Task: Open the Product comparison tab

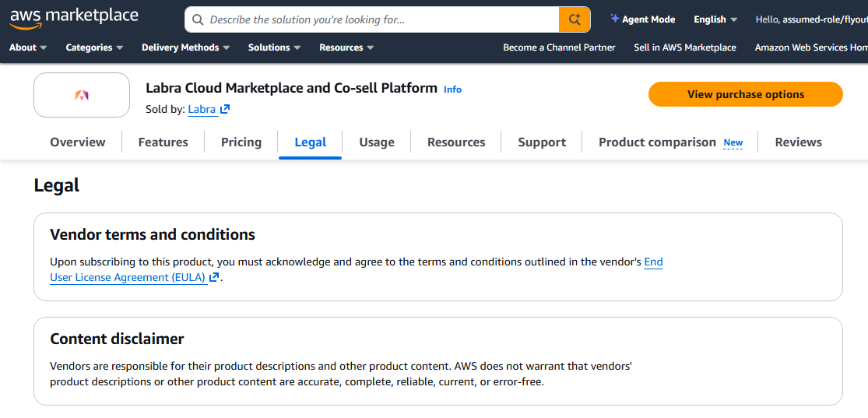Action: click(657, 142)
